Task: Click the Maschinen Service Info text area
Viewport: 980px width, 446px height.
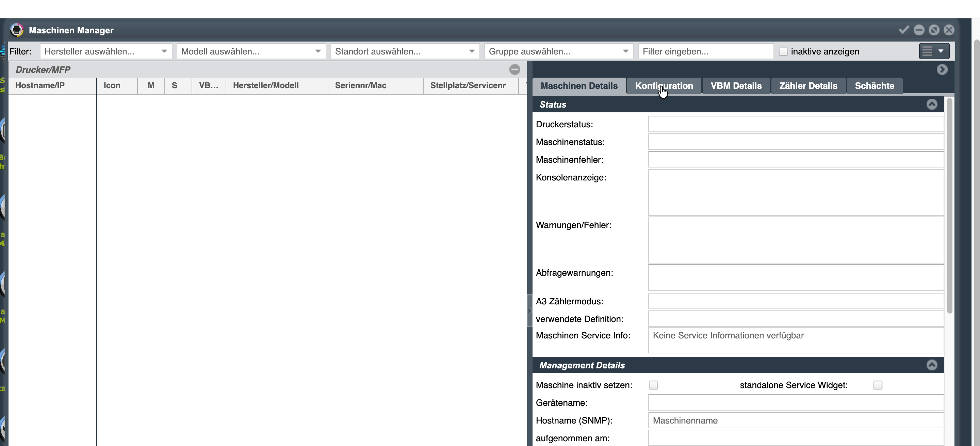Action: [796, 340]
